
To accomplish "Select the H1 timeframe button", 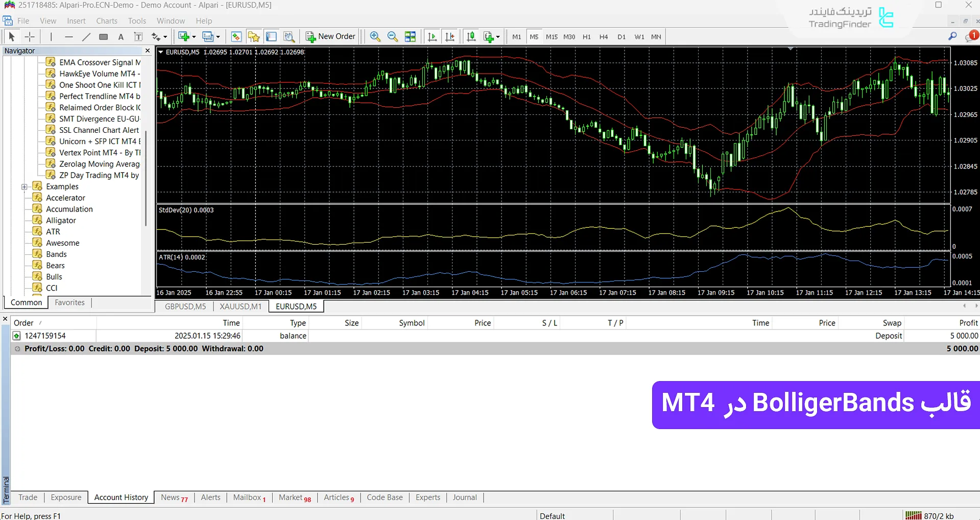I will [586, 37].
